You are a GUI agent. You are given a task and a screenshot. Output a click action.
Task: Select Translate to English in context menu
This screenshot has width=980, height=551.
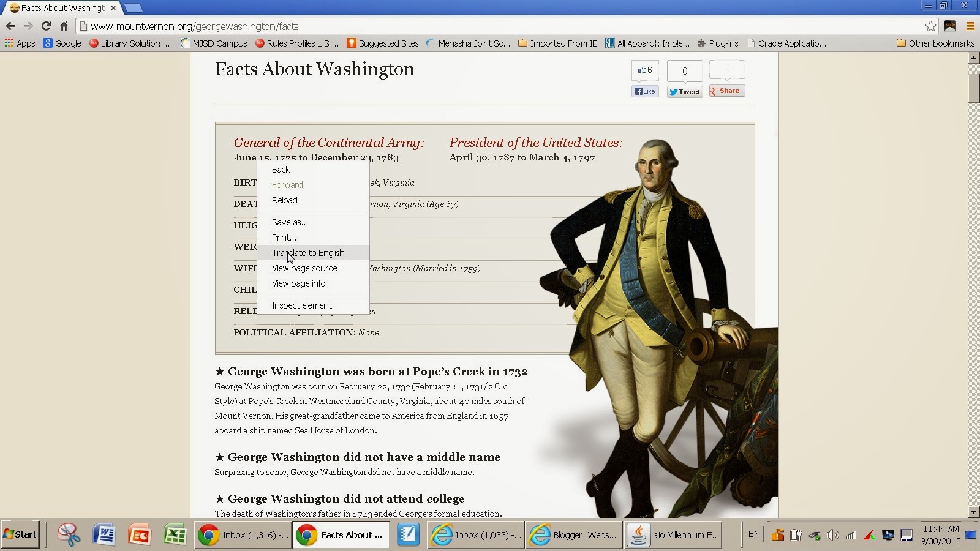pos(313,253)
